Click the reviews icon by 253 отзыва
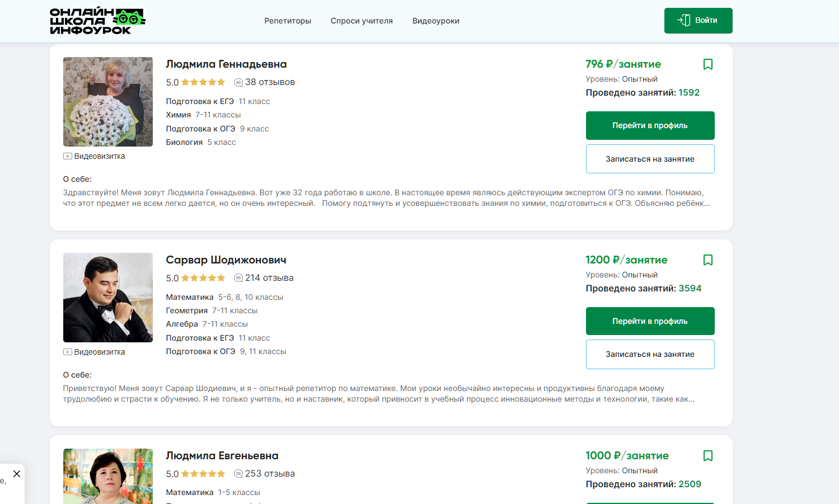Viewport: 839px width, 504px height. 238,474
